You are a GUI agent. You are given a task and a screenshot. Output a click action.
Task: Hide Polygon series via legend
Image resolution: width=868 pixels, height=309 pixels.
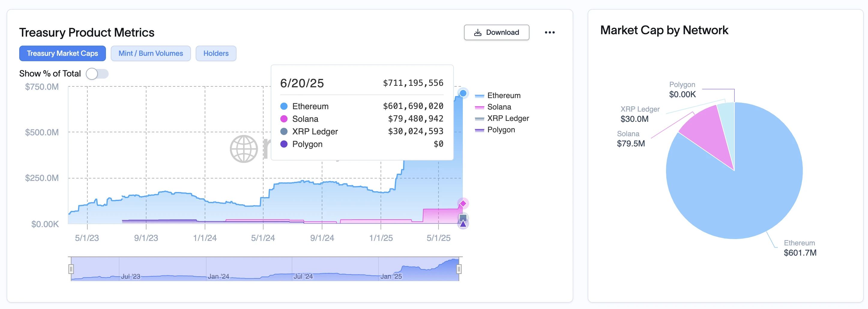501,130
